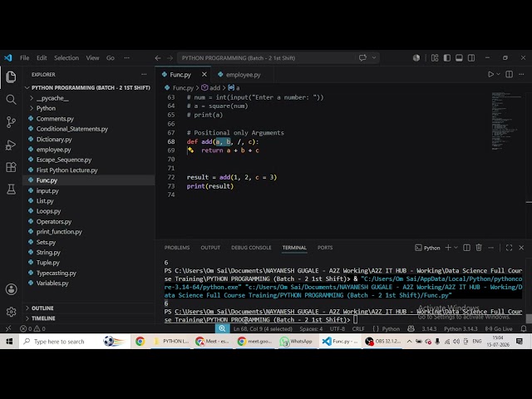Click the editor minimap preview
The image size is (532, 399).
coord(507,121)
